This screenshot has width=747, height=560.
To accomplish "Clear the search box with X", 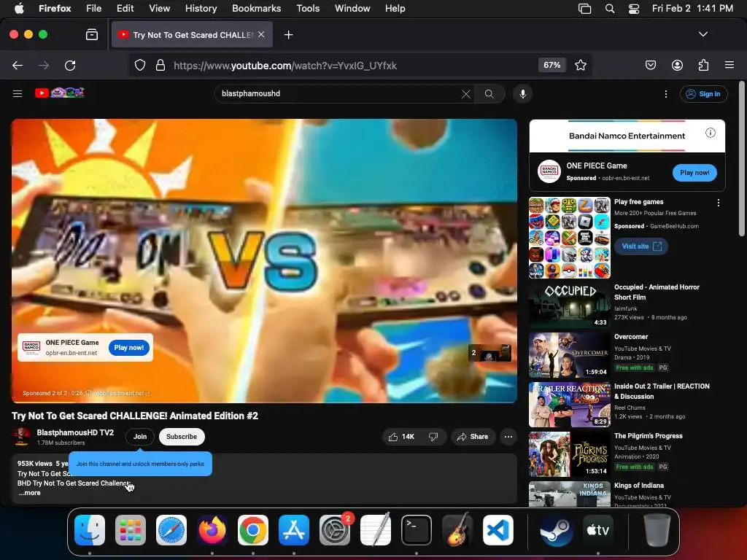I will (x=466, y=94).
